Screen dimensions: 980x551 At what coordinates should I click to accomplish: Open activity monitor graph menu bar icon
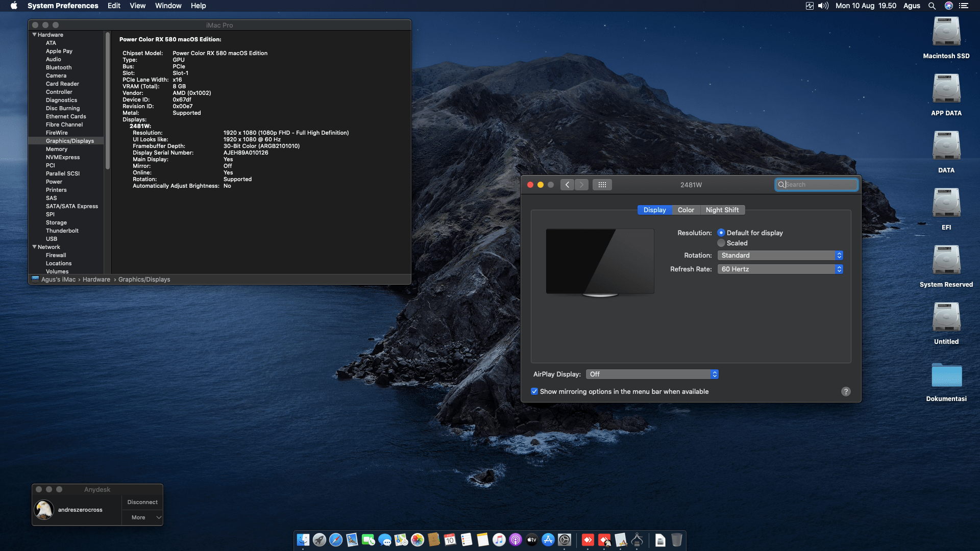(810, 6)
